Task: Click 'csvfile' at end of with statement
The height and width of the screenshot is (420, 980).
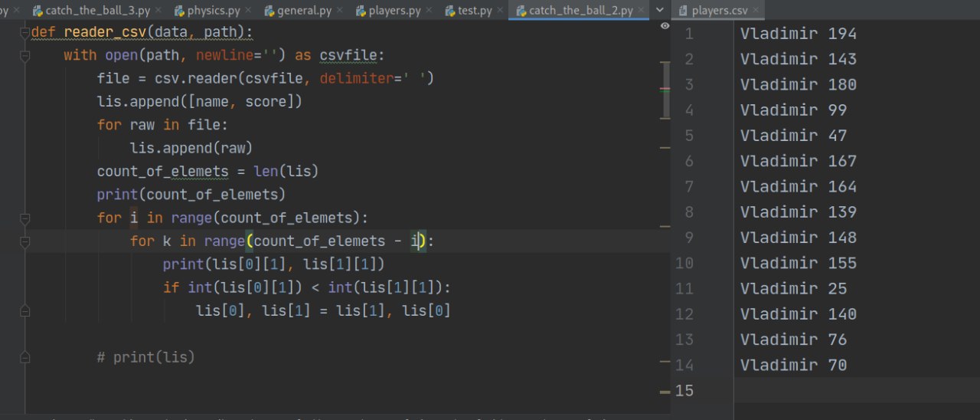Action: pos(348,55)
